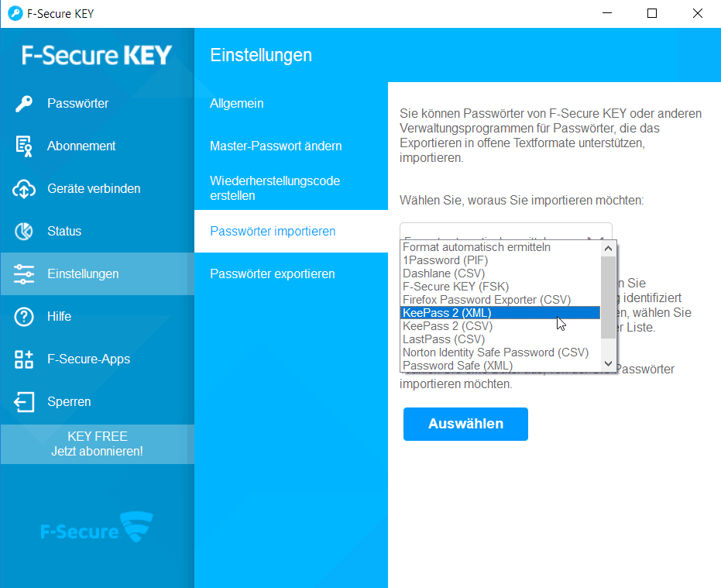
Task: Open Wiederherstellungscode erstellen settings
Action: [x=291, y=188]
